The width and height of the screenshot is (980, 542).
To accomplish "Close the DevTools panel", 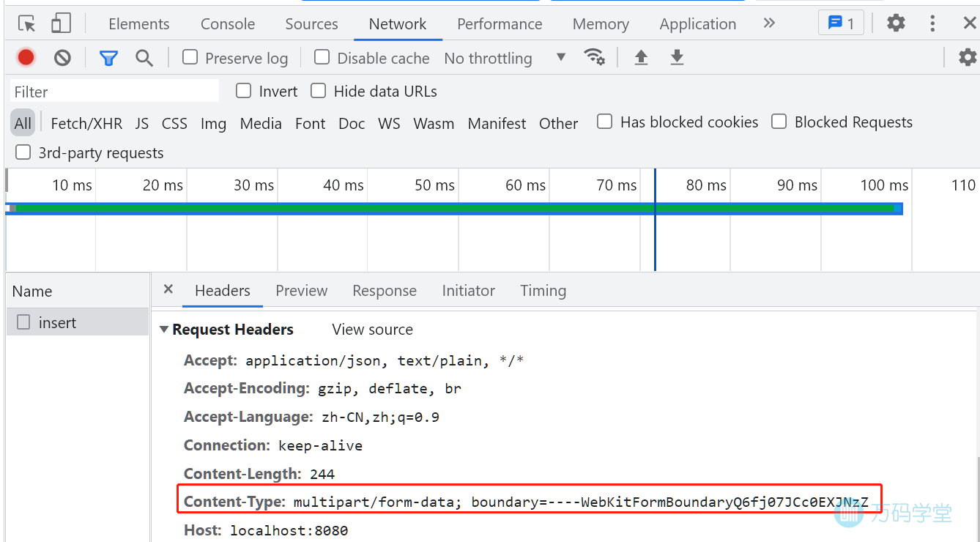I will tap(969, 23).
